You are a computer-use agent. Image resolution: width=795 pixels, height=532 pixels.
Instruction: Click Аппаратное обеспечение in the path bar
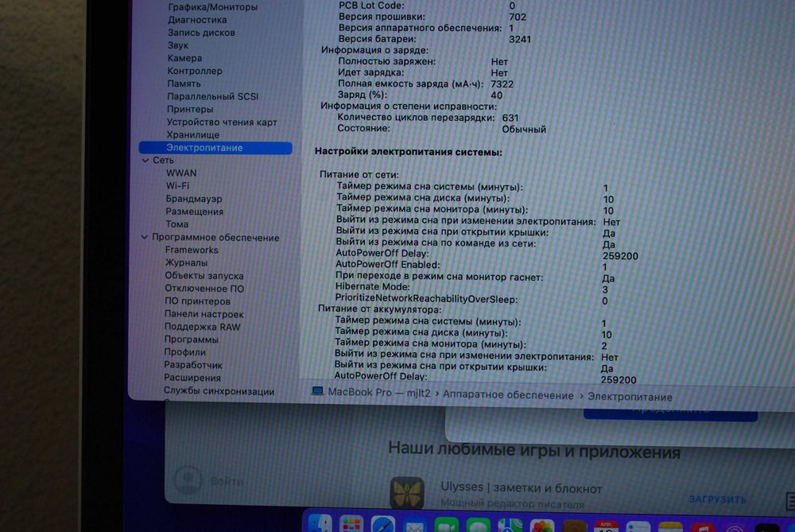pyautogui.click(x=509, y=395)
